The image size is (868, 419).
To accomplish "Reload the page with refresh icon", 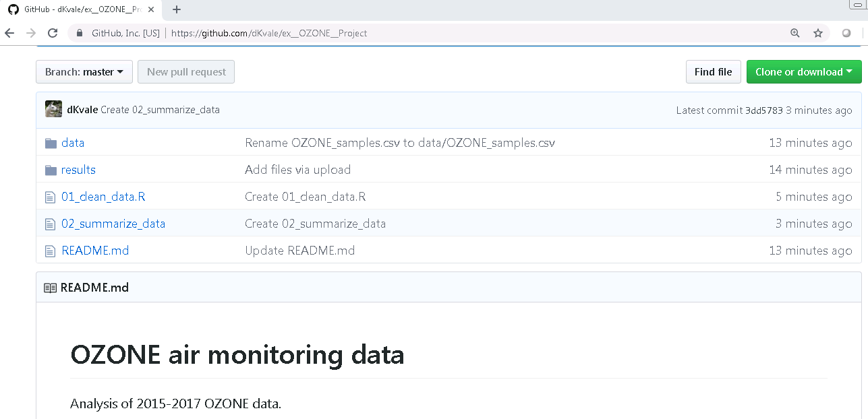I will (x=52, y=33).
